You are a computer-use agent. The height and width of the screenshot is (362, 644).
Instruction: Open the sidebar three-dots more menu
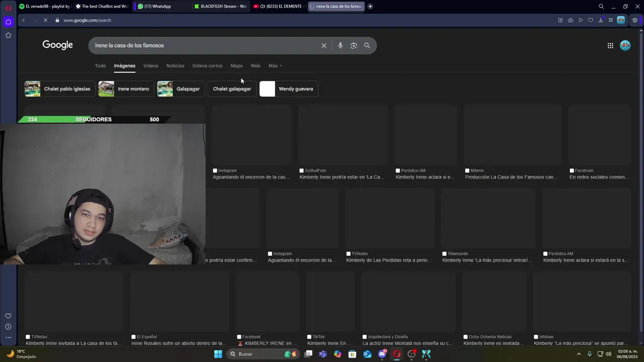[8, 338]
